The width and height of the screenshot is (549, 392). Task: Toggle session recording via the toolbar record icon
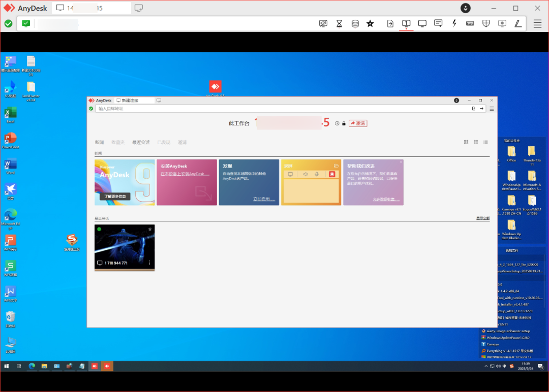click(x=502, y=23)
